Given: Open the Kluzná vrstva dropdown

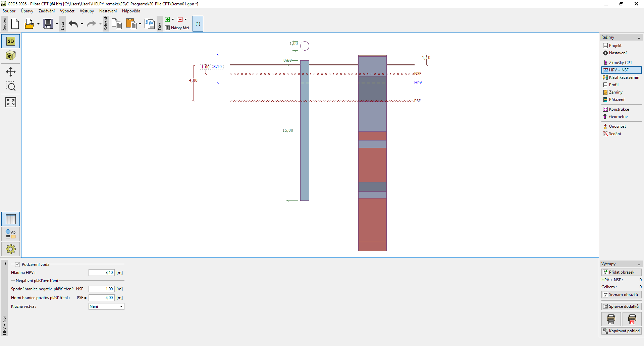Looking at the screenshot, I should (x=106, y=306).
